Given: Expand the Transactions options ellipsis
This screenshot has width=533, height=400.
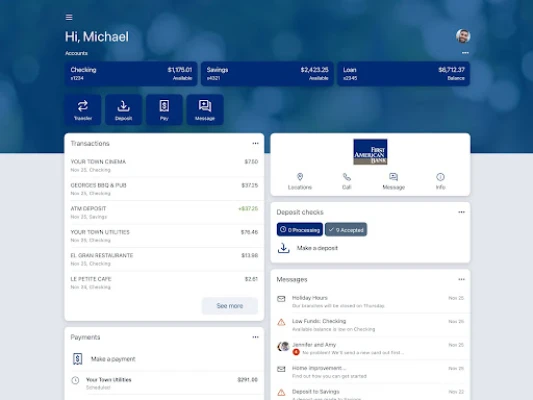Looking at the screenshot, I should tap(255, 143).
